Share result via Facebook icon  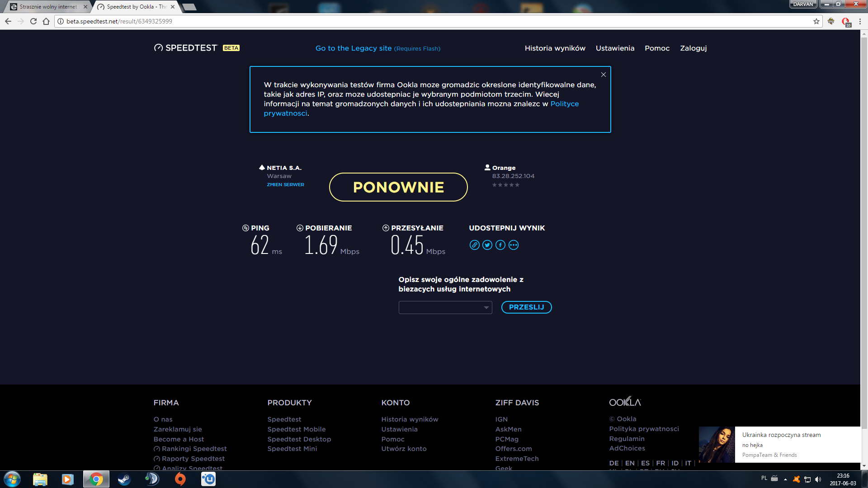coord(500,245)
